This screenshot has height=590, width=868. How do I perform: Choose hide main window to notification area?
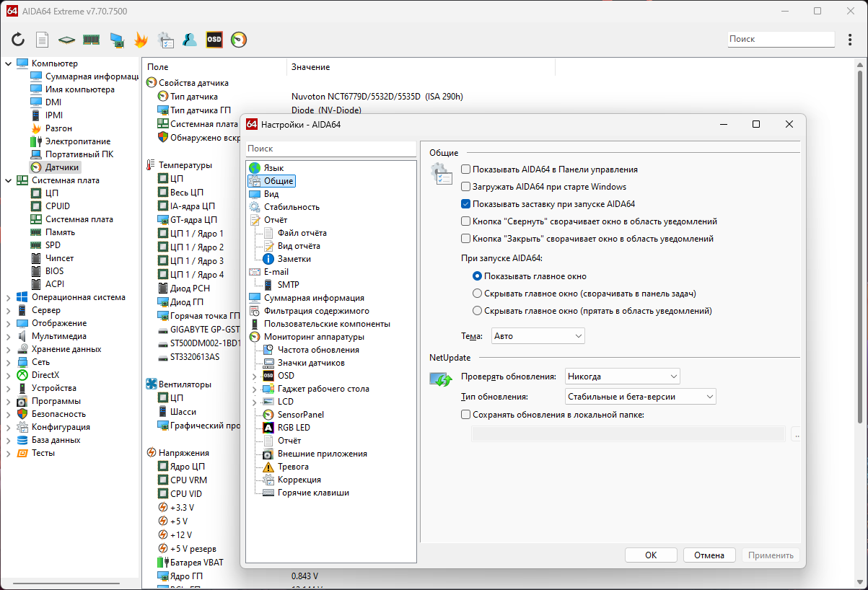(477, 311)
